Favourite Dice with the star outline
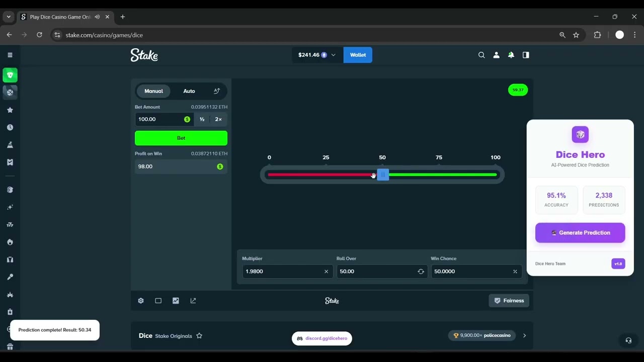 pos(199,336)
